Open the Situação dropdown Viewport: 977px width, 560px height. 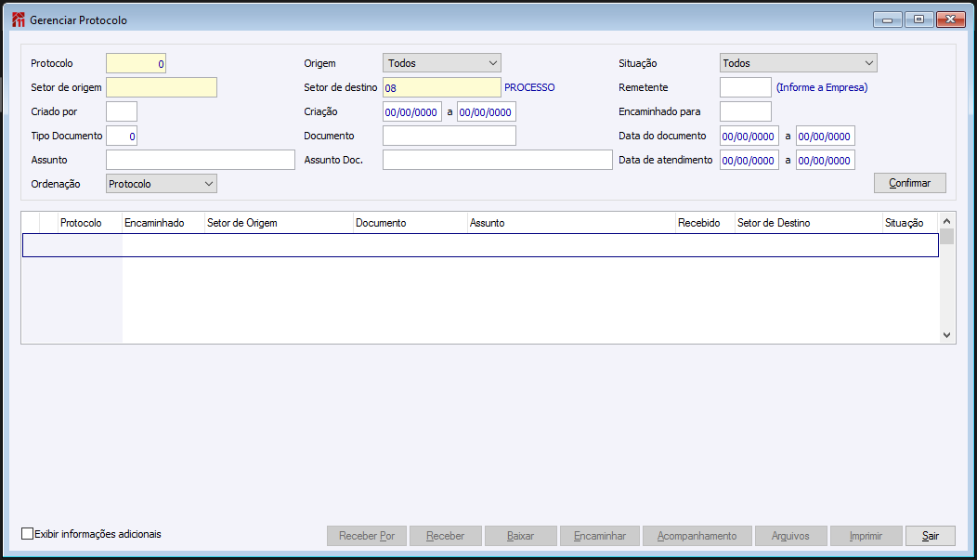tap(798, 63)
